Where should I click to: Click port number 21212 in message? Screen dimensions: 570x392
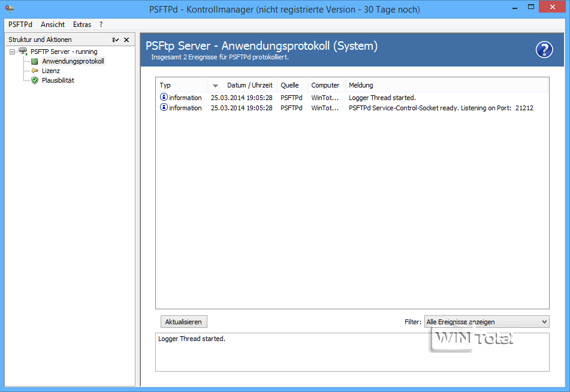[x=524, y=108]
